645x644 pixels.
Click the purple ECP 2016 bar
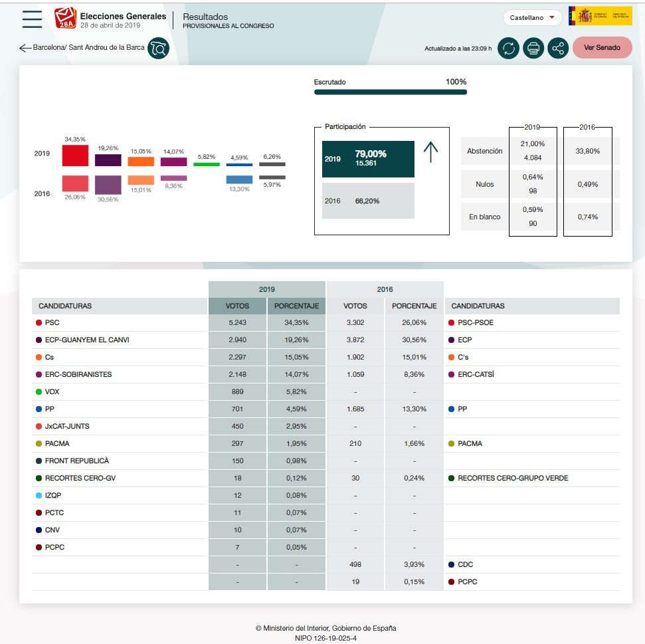pyautogui.click(x=108, y=185)
